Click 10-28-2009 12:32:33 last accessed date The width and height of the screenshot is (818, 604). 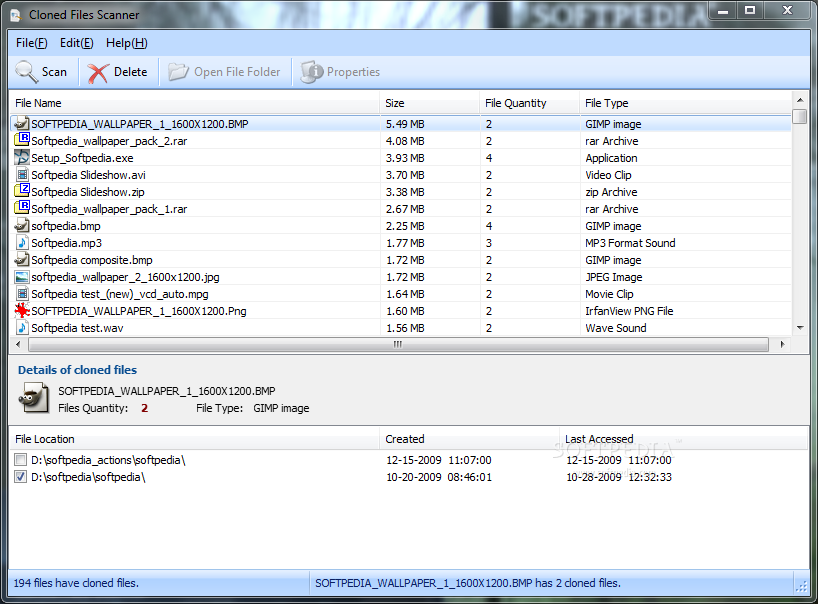619,477
